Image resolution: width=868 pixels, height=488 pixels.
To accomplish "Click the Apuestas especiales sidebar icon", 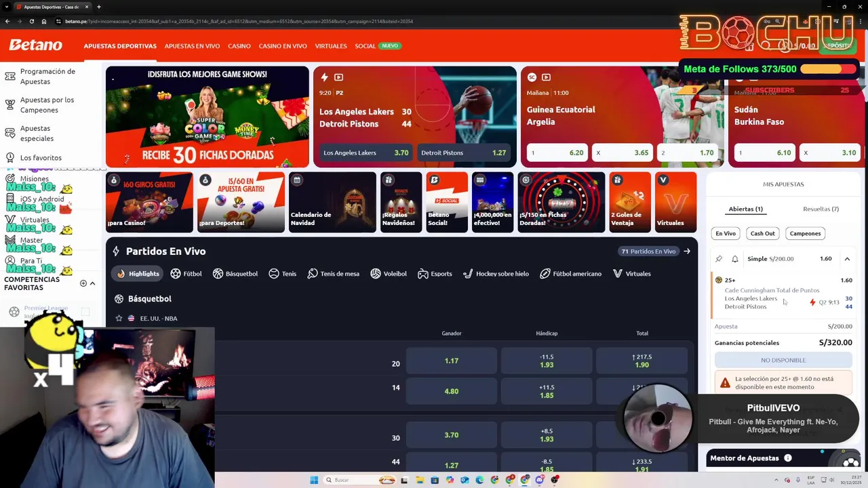I will point(9,134).
